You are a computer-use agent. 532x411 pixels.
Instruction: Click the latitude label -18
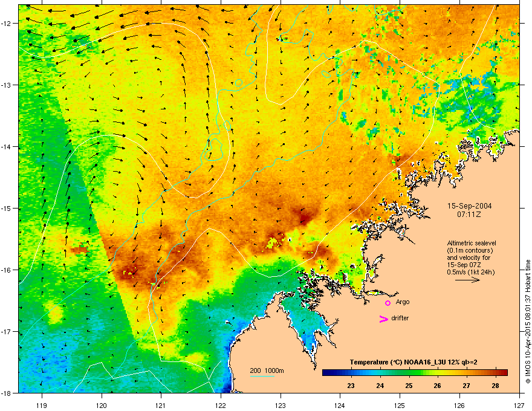[7, 393]
